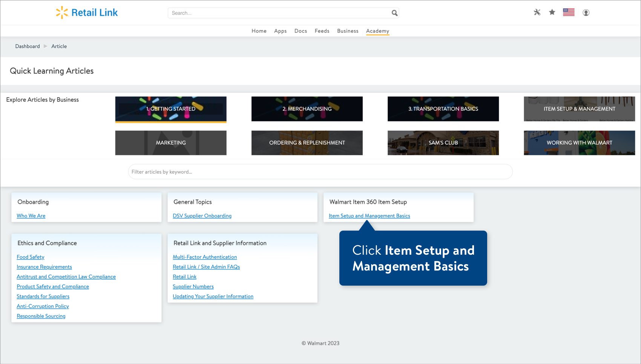Open the Anti-Corruption Policy article
The image size is (641, 364).
43,306
